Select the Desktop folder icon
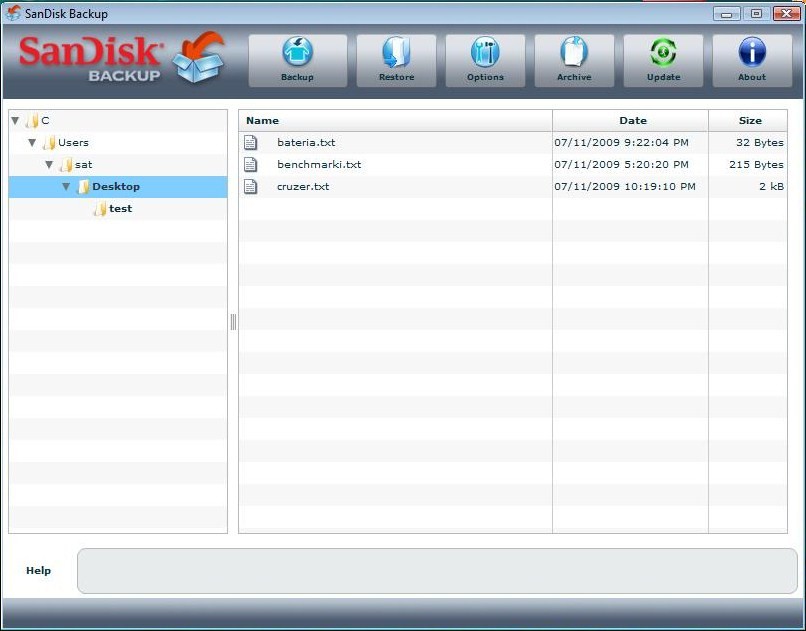806x631 pixels. point(83,187)
